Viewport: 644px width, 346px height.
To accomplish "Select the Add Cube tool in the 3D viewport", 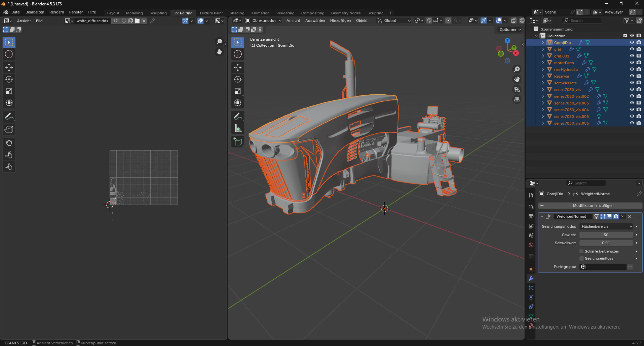I will [238, 142].
